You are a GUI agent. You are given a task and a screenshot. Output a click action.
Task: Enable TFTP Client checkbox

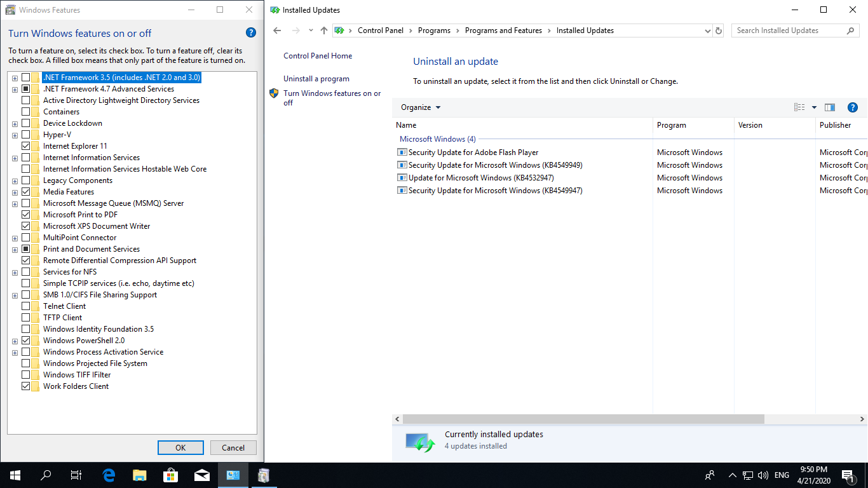point(26,318)
